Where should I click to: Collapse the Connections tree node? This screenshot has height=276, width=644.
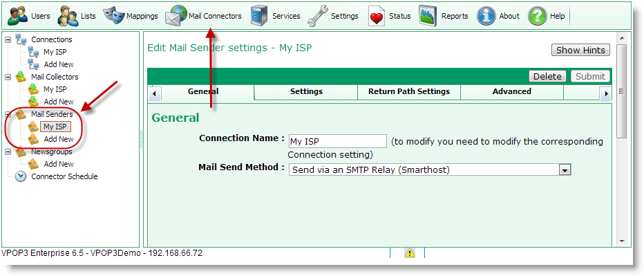click(x=8, y=39)
